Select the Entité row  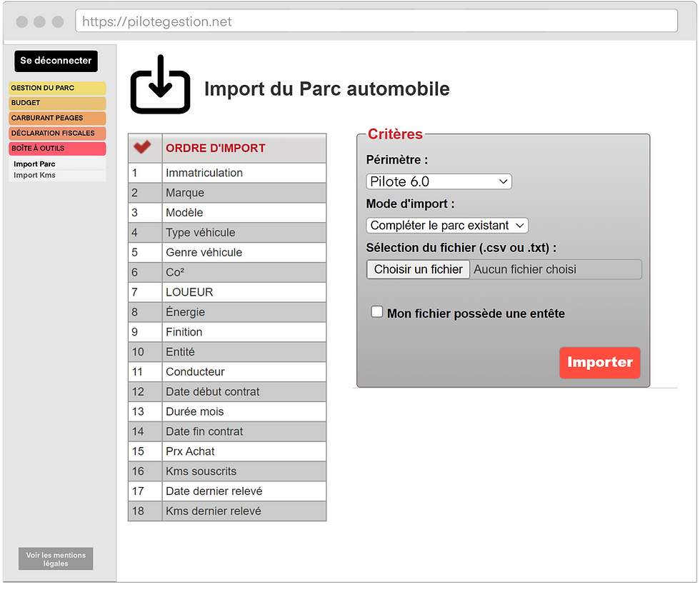(227, 352)
